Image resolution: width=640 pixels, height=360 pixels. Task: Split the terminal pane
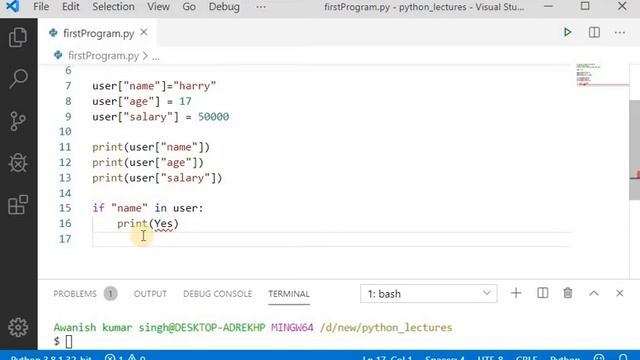542,293
